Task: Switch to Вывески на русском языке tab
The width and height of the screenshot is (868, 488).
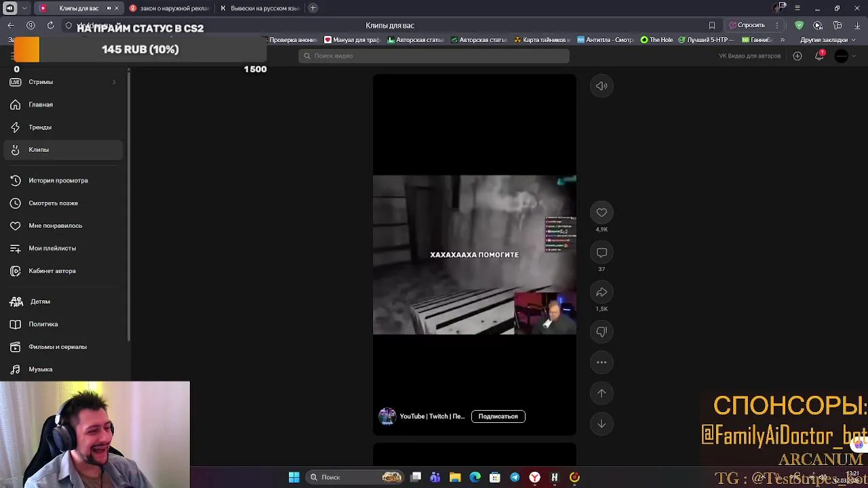Action: click(x=260, y=8)
